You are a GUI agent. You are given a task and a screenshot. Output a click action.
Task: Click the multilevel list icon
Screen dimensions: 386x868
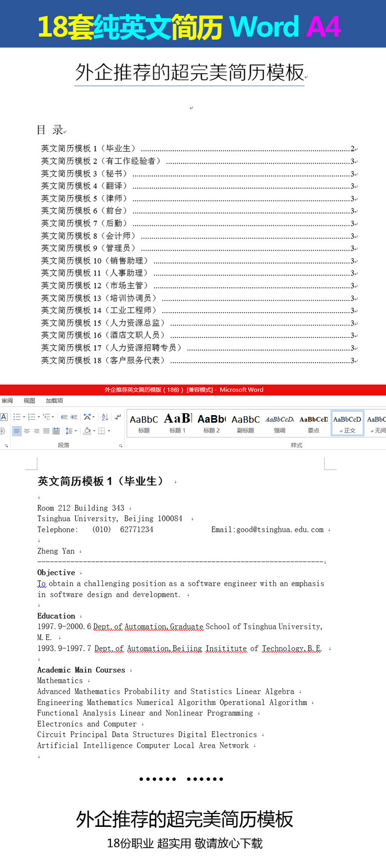(x=46, y=417)
